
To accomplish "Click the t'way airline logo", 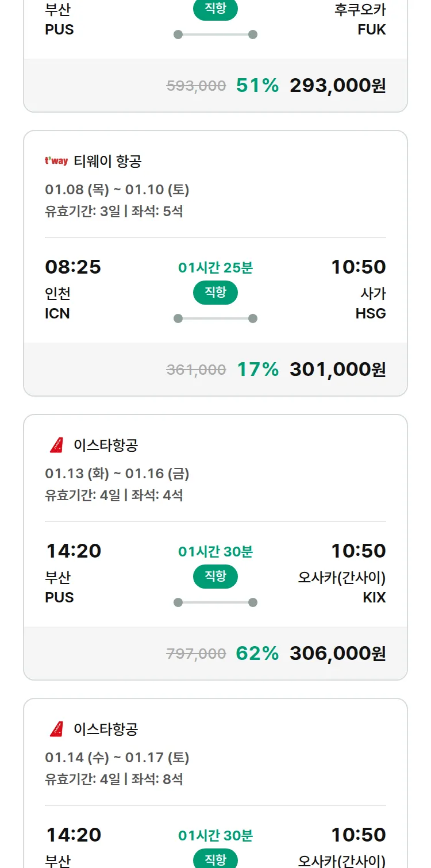I will 56,162.
